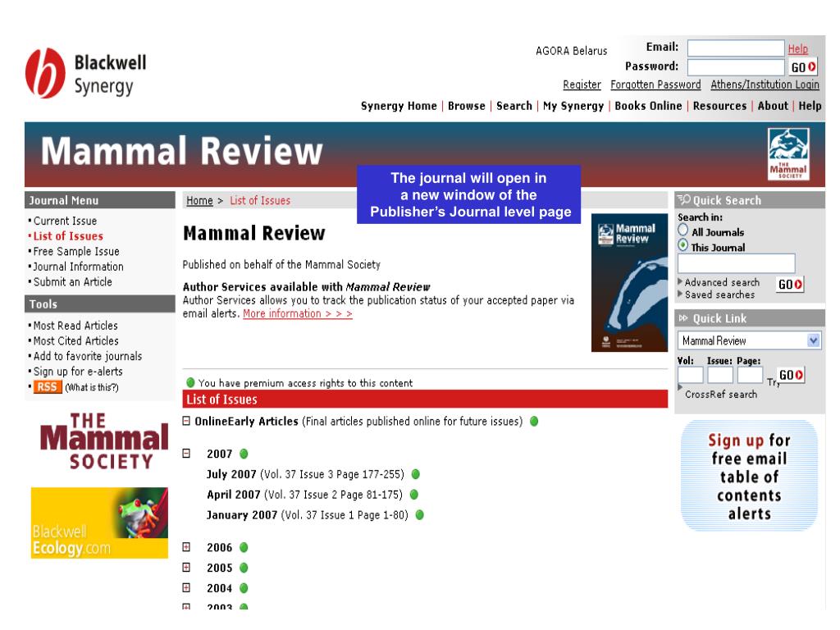Click the Athens/Institution Login link
The image size is (840, 630).
(x=765, y=84)
